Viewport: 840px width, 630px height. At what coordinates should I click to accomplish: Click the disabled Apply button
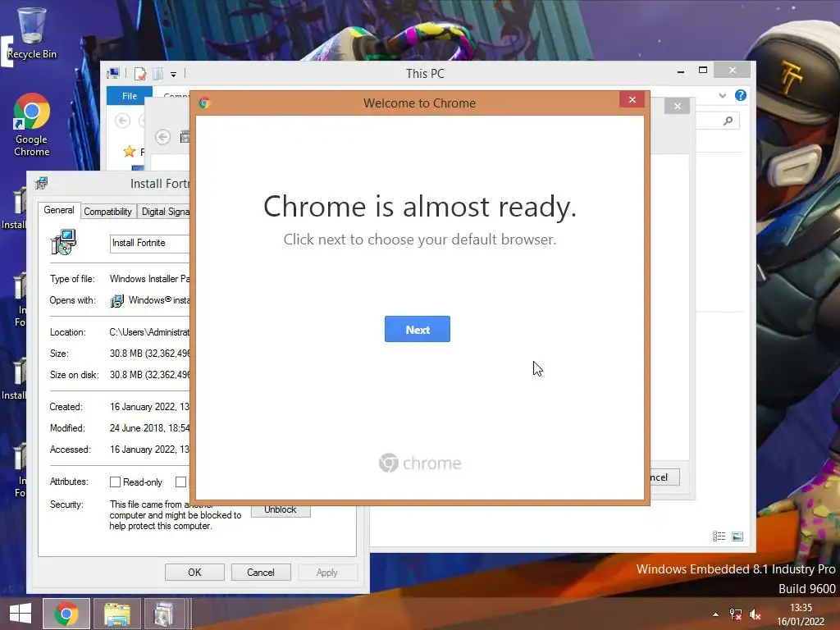(x=326, y=572)
